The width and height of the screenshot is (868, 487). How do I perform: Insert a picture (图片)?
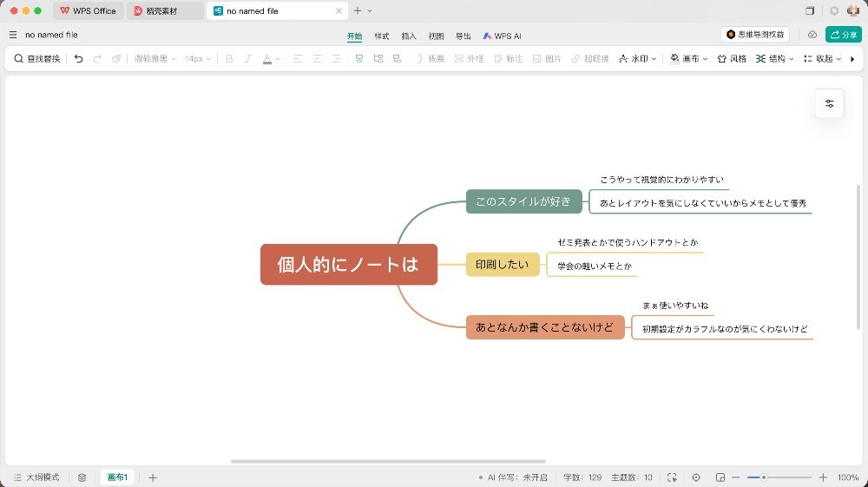coord(547,59)
